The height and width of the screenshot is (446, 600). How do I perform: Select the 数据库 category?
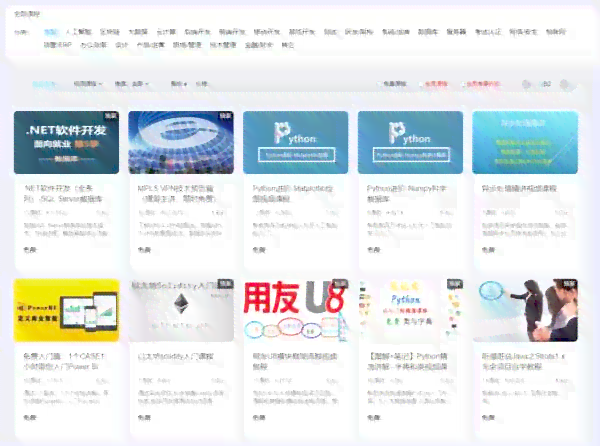(427, 32)
